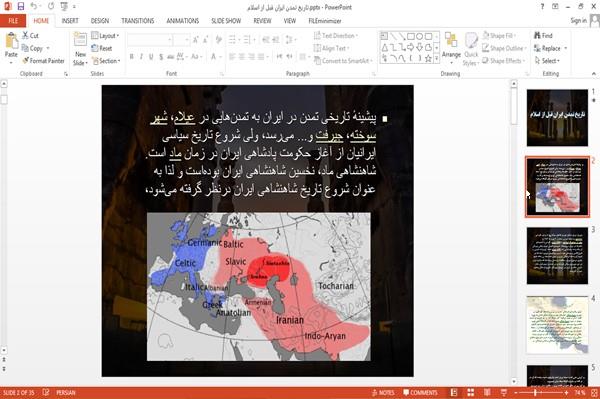Open the FILE tab
The width and height of the screenshot is (600, 399).
click(13, 21)
